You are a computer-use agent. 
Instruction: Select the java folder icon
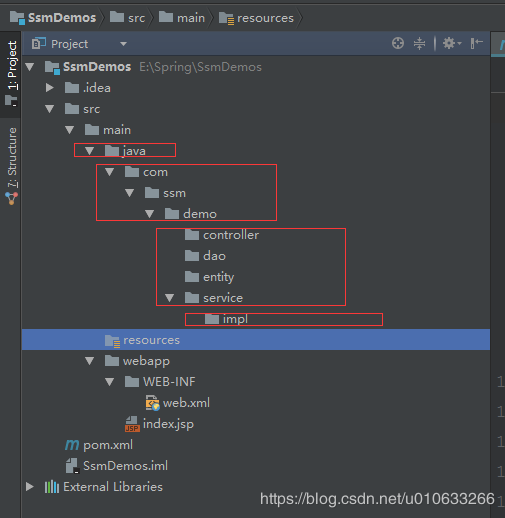(x=112, y=151)
